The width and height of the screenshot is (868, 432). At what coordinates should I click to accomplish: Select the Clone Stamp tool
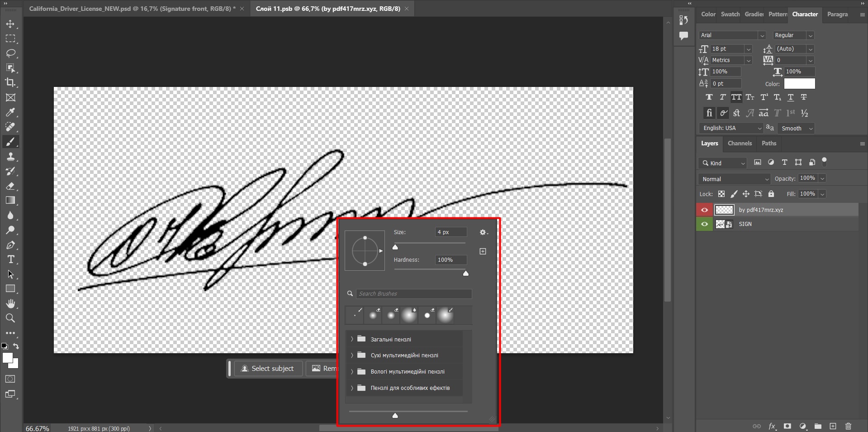11,157
